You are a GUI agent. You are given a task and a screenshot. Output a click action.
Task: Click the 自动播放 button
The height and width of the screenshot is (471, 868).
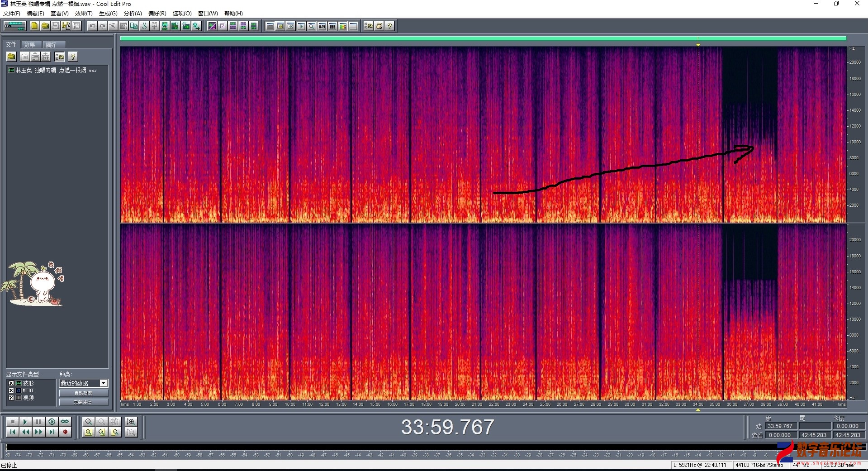tap(83, 393)
